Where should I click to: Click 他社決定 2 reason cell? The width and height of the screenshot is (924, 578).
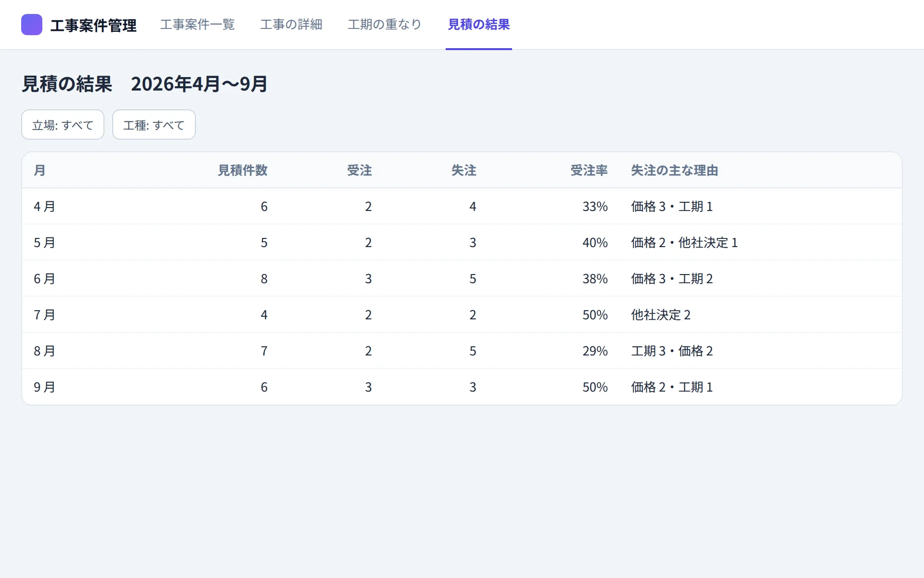tap(661, 315)
